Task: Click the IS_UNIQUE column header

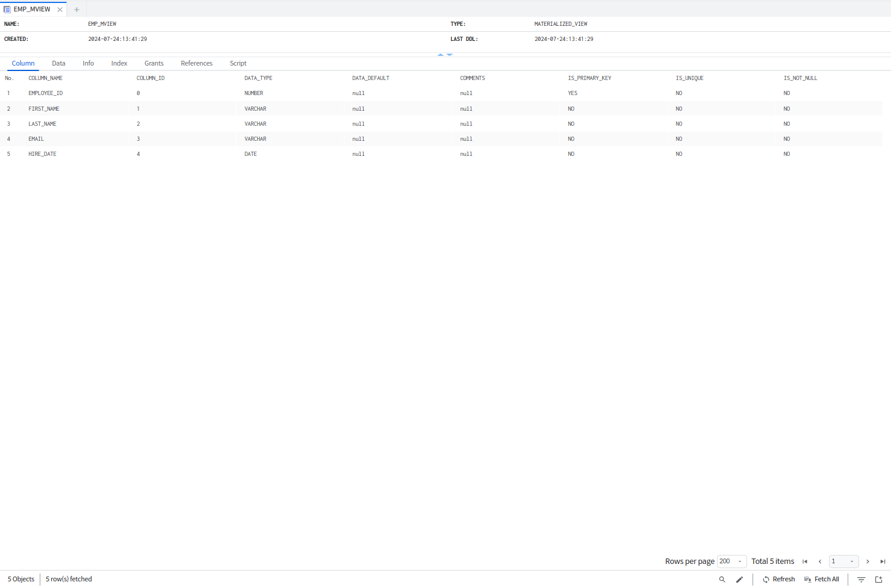Action: point(689,78)
